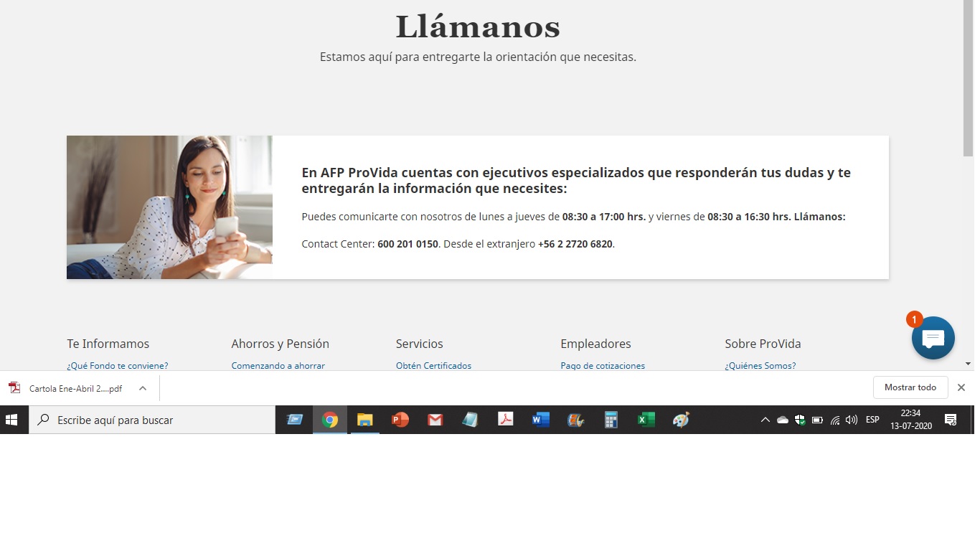Open the Gmail icon in the taskbar
Image resolution: width=980 pixels, height=551 pixels.
pos(435,420)
